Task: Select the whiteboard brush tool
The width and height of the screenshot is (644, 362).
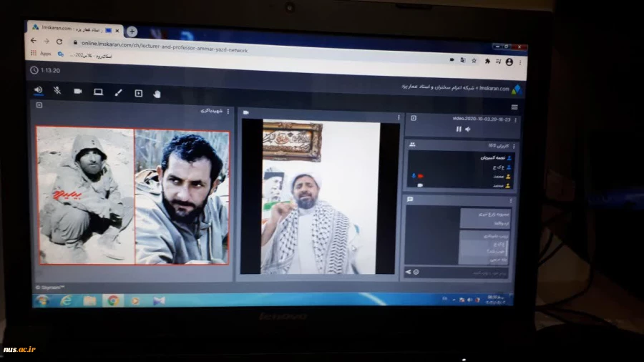Action: pyautogui.click(x=119, y=92)
